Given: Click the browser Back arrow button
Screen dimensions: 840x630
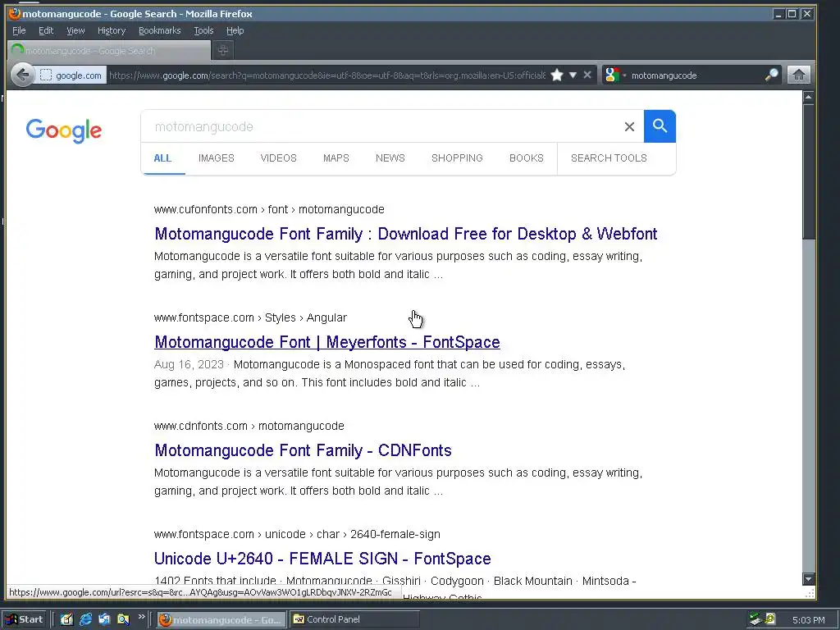Looking at the screenshot, I should 22,75.
